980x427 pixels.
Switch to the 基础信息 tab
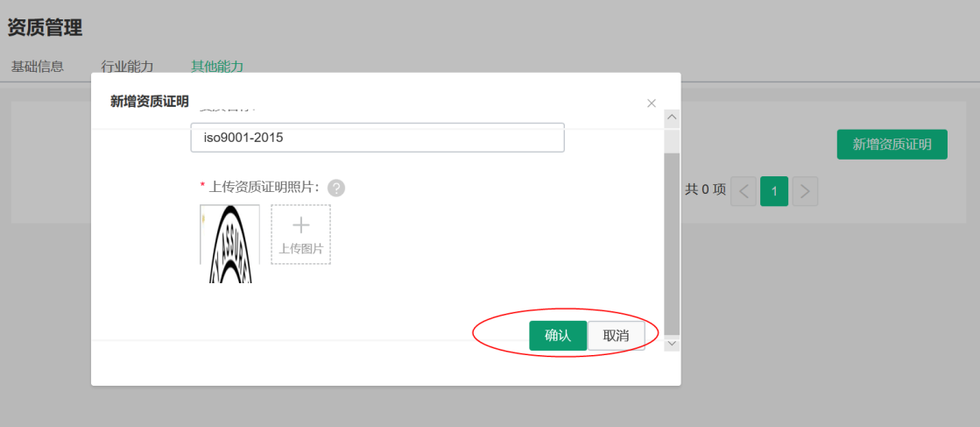coord(38,67)
